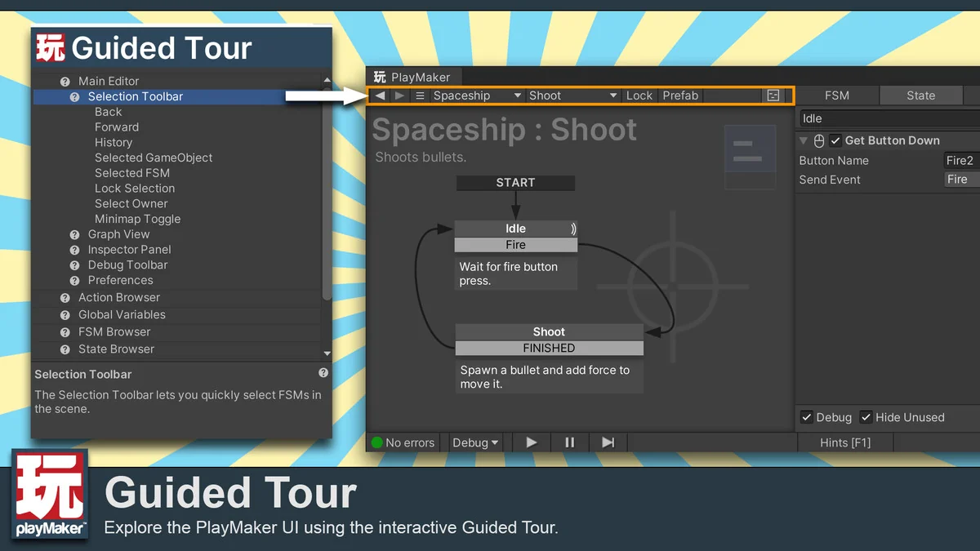980x551 pixels.
Task: Toggle the minimap icon in toolbar
Action: click(773, 96)
